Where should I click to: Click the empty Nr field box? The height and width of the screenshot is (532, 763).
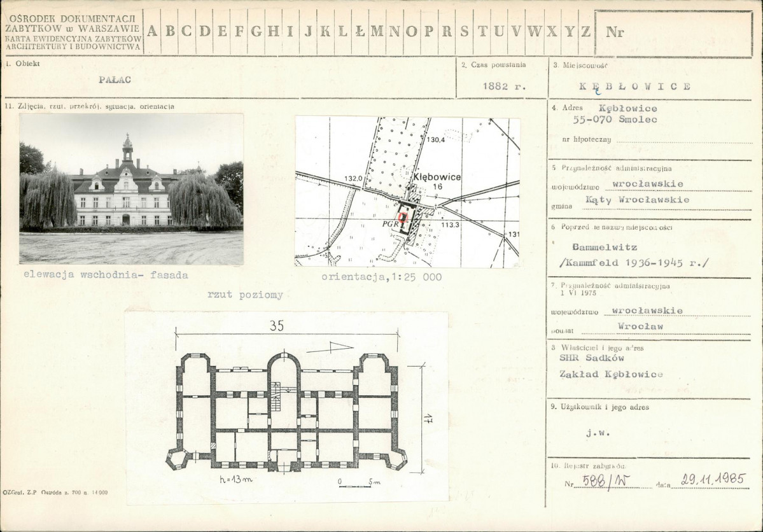click(x=673, y=33)
